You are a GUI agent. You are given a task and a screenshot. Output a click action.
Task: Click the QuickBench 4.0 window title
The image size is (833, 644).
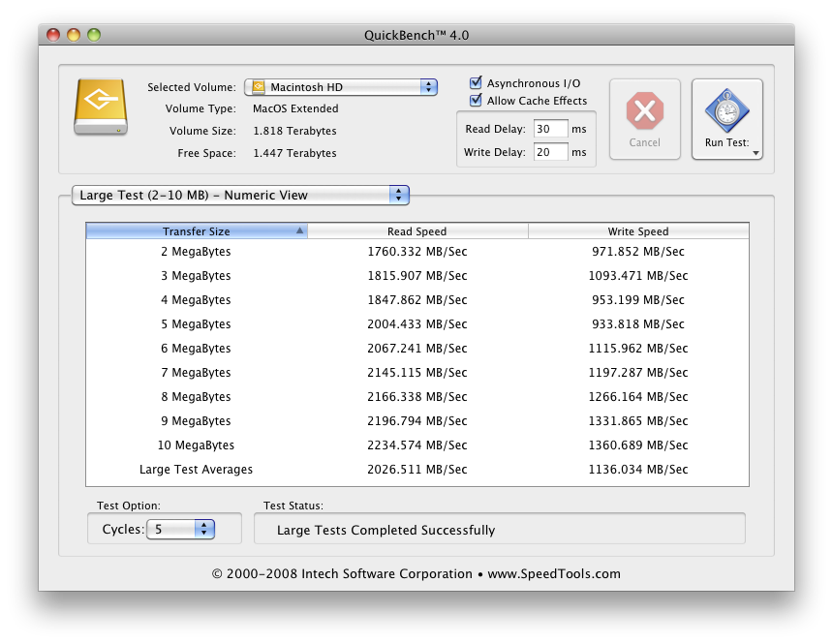click(x=416, y=35)
